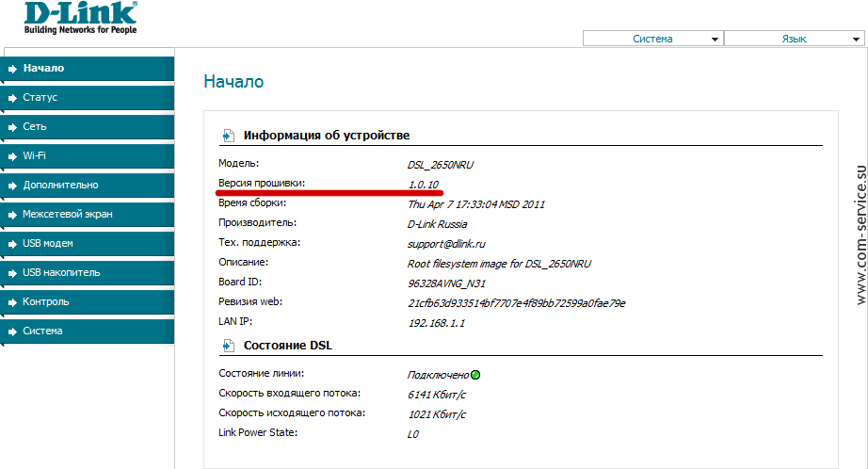
Task: Click the arrow icon beside Wi-Fi
Action: pos(12,156)
